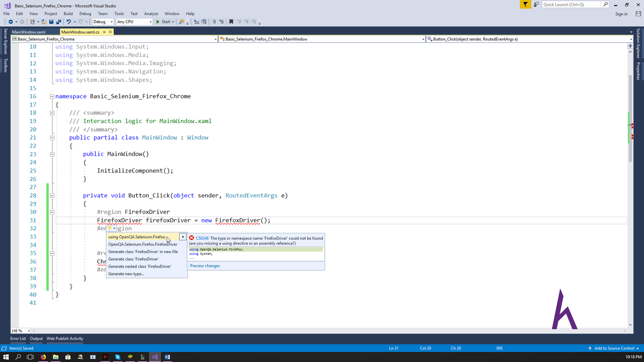The image size is (644, 362).
Task: Click the Save All icon
Action: pyautogui.click(x=59, y=22)
